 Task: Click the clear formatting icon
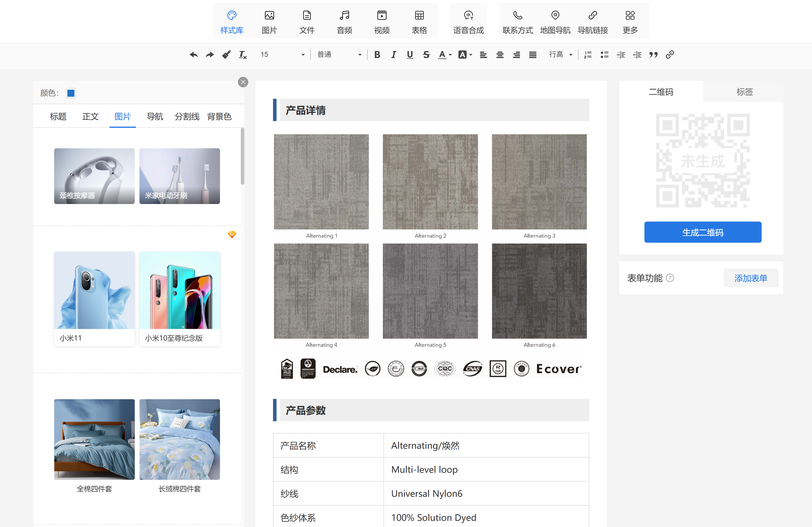pyautogui.click(x=243, y=55)
